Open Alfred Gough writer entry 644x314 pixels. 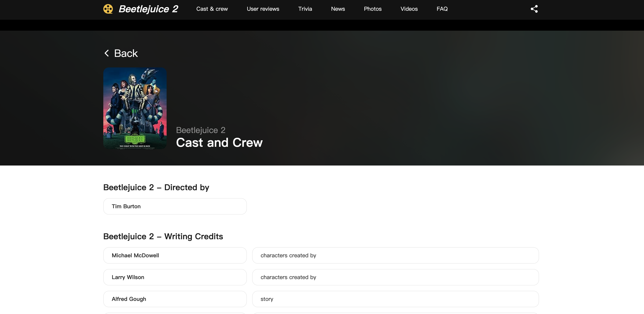175,299
